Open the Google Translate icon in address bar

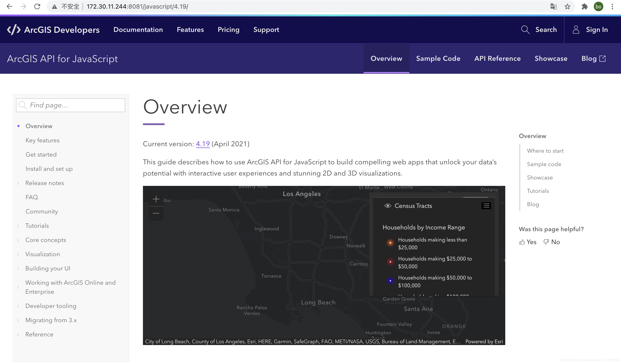[x=553, y=6]
